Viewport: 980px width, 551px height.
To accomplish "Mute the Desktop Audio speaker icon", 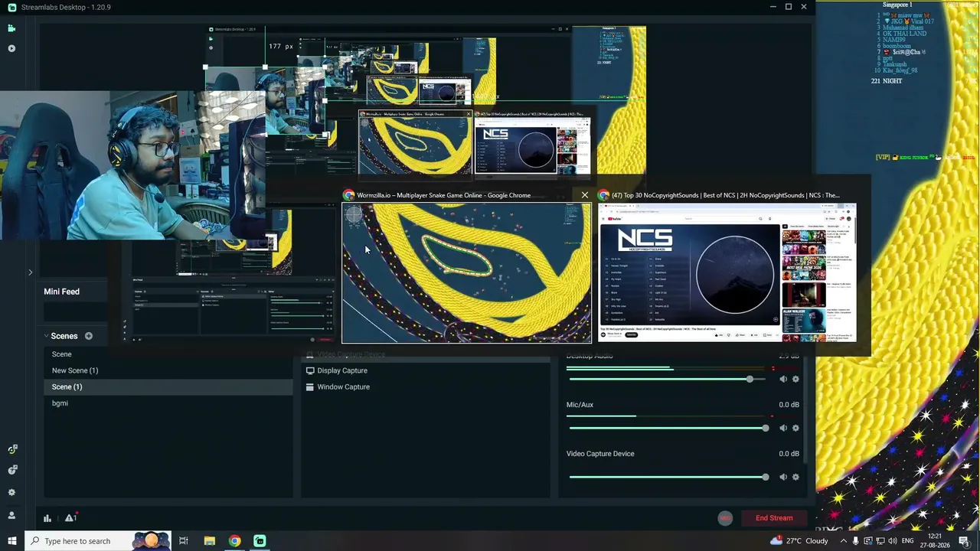I will click(x=783, y=380).
